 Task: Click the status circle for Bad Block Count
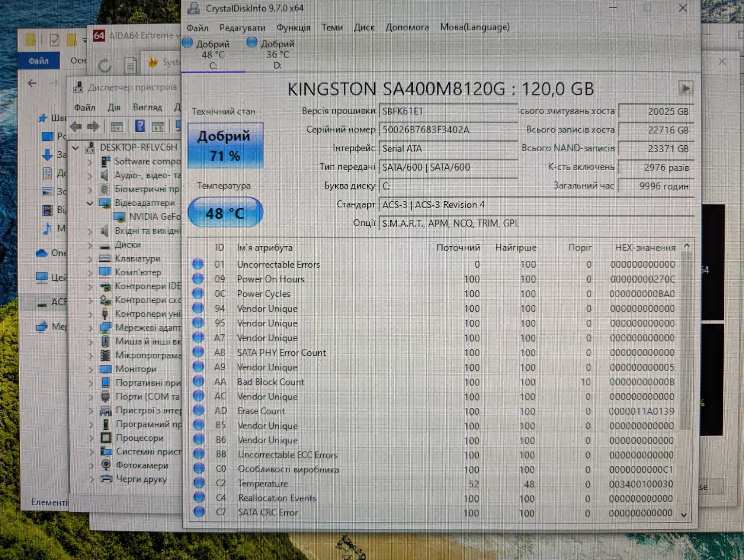(199, 381)
